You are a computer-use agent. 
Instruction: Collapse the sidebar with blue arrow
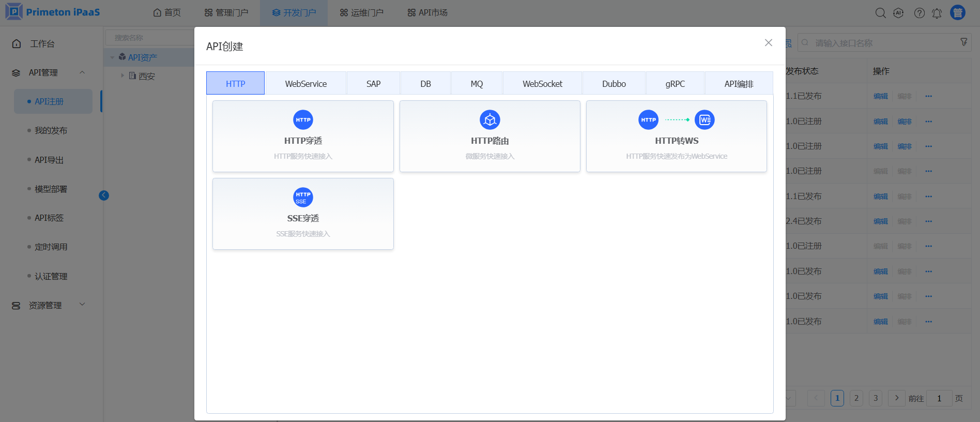click(x=104, y=195)
